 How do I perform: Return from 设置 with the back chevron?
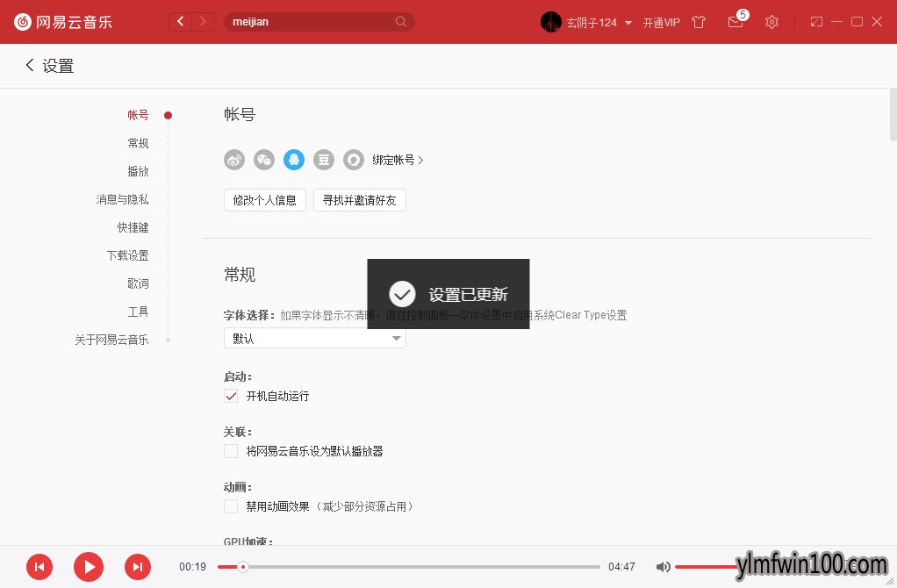[x=30, y=65]
